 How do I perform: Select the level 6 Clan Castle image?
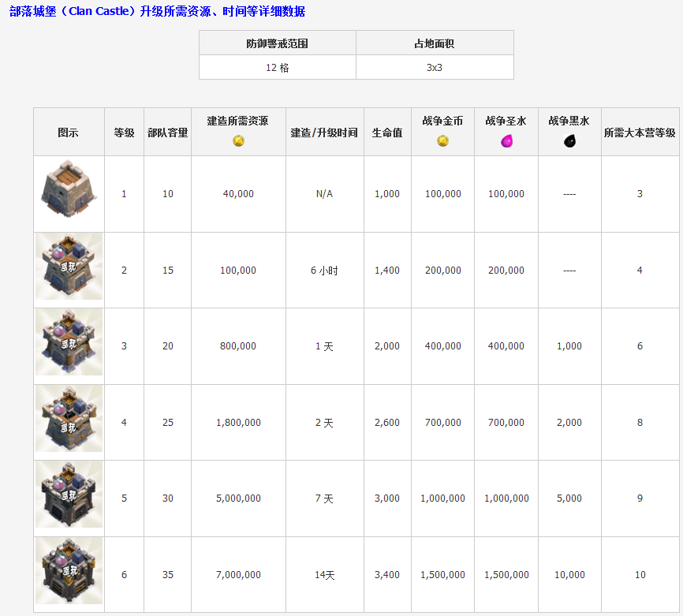click(x=69, y=571)
